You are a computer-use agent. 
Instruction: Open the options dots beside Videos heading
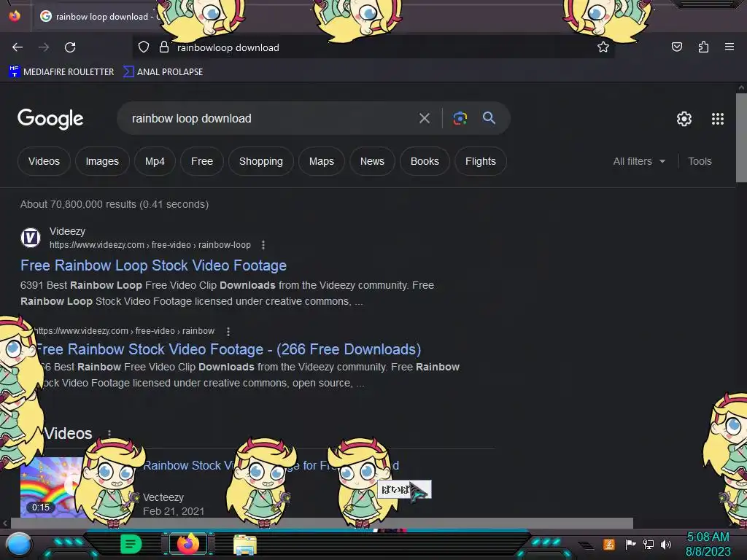pos(109,434)
